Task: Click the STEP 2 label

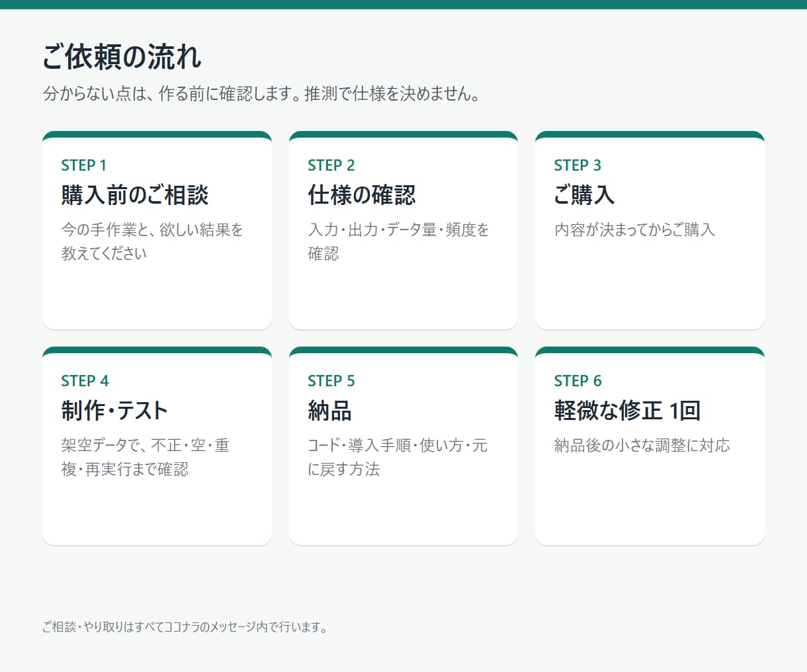Action: coord(331,165)
